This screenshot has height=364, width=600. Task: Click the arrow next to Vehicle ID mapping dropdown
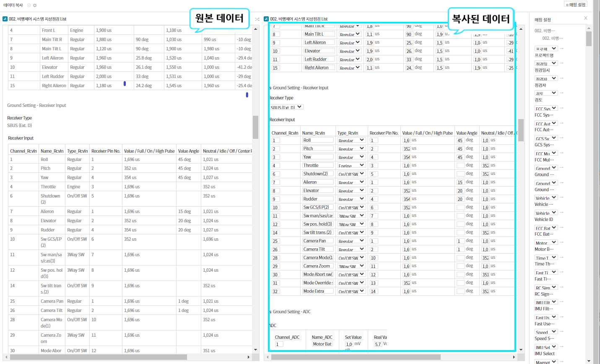click(x=561, y=213)
